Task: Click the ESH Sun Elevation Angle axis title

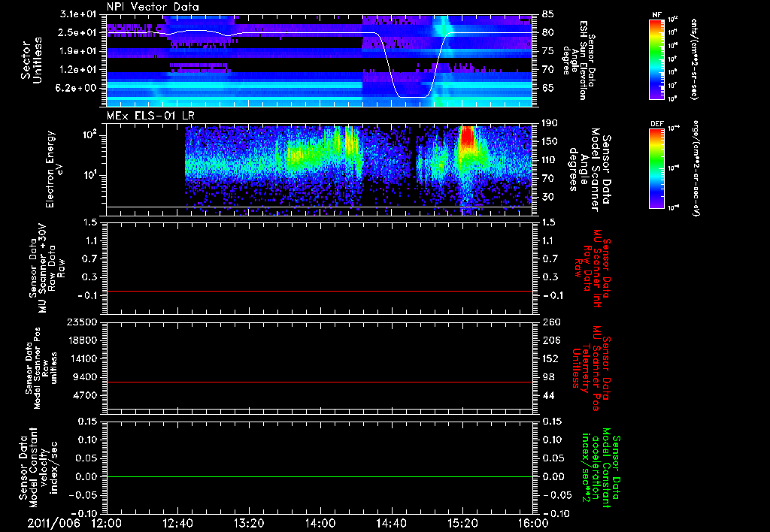Action: pyautogui.click(x=578, y=60)
